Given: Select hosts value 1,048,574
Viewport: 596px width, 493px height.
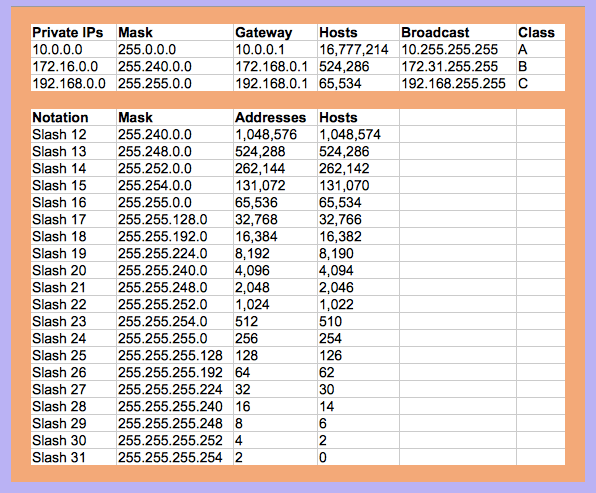Looking at the screenshot, I should point(358,135).
